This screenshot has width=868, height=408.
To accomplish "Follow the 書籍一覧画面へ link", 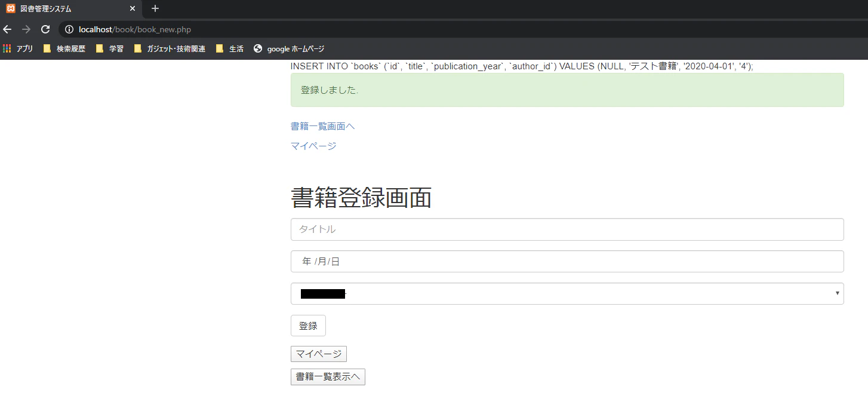I will 323,126.
